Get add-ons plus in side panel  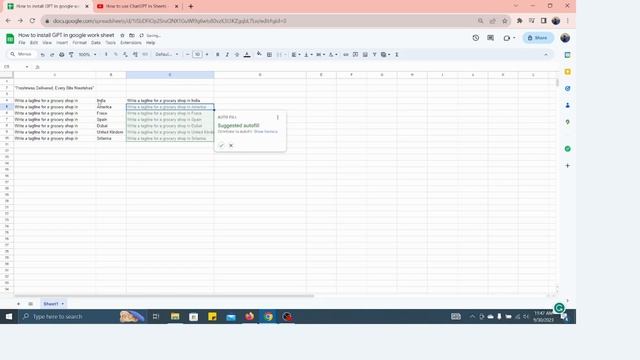567,166
